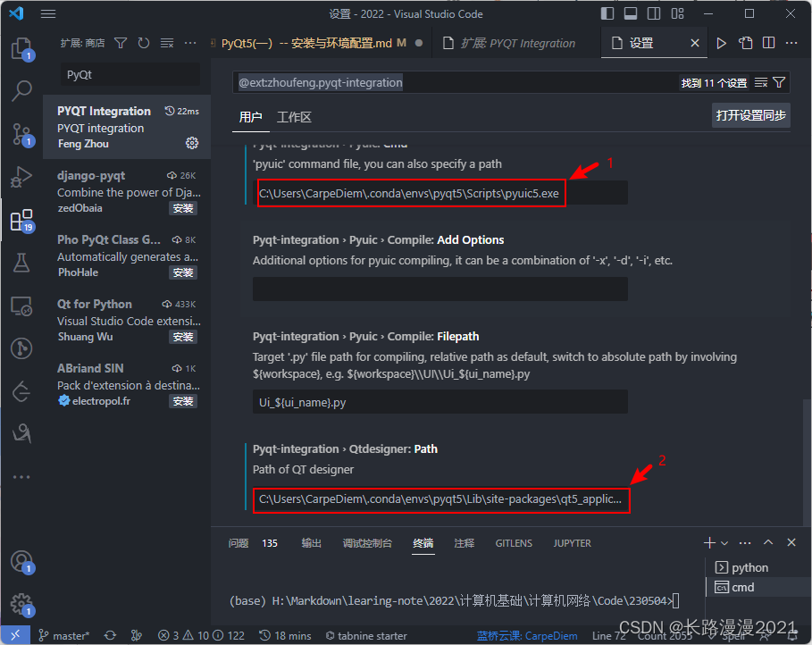
Task: Open the Manage gear in activity bar
Action: [x=21, y=604]
